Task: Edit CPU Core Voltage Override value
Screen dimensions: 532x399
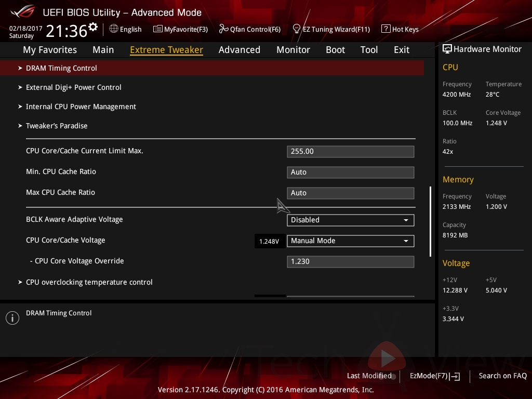Action: (351, 262)
